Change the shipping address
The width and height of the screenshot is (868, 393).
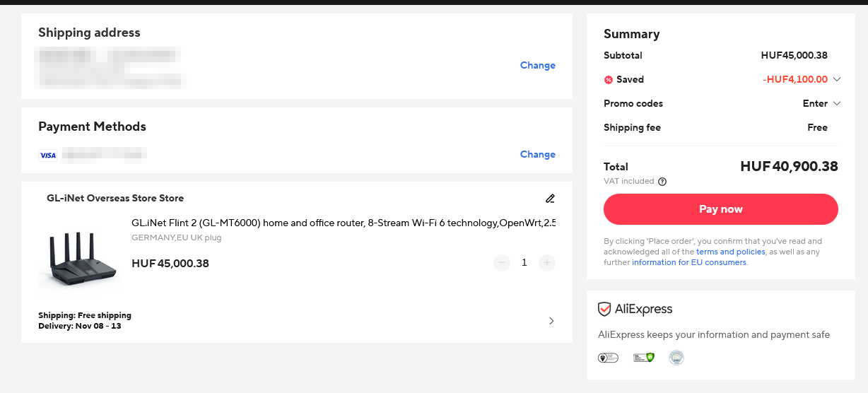[x=537, y=65]
